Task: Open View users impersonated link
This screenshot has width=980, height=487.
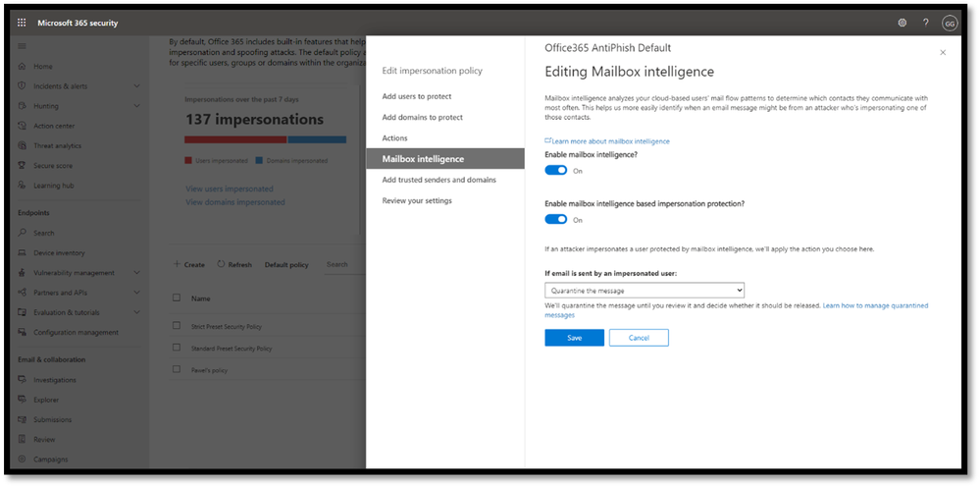Action: click(x=230, y=189)
